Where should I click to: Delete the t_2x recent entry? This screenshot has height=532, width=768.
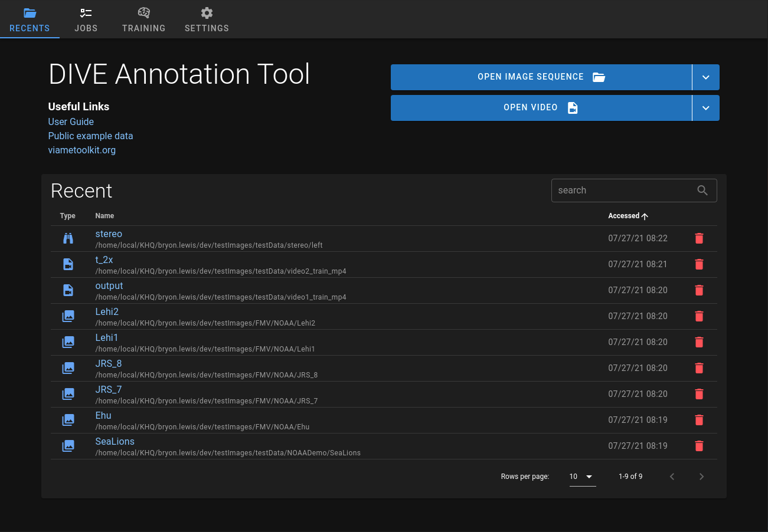click(x=699, y=264)
